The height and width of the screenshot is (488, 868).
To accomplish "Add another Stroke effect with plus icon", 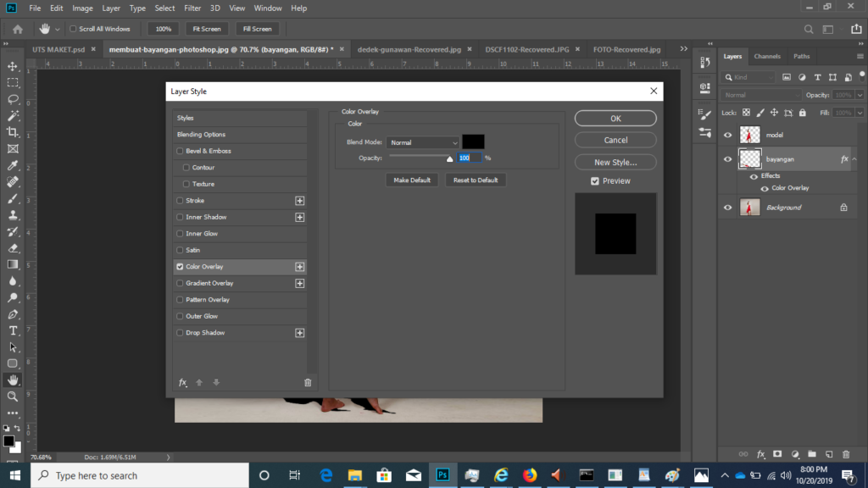I will click(299, 201).
